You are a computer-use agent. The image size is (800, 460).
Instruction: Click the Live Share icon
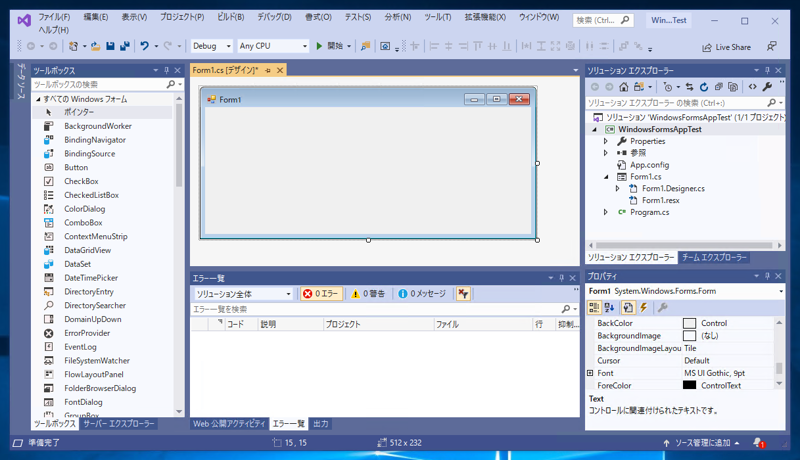tap(707, 47)
